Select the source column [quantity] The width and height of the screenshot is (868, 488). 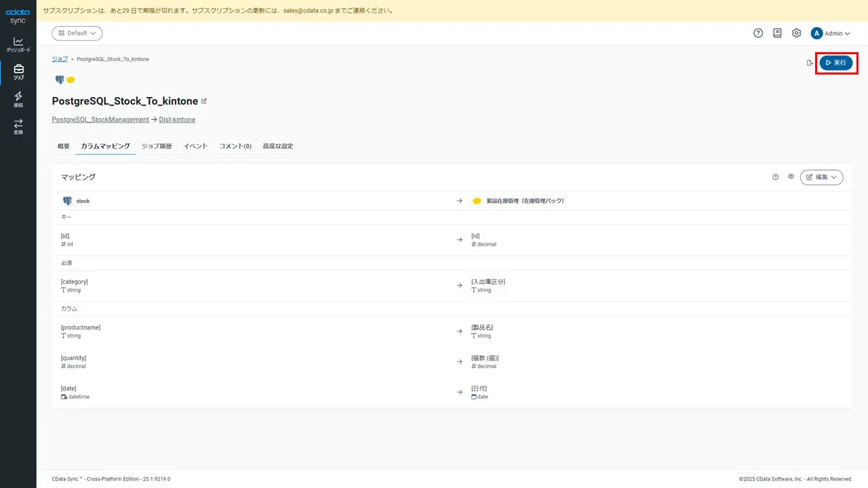(x=73, y=358)
